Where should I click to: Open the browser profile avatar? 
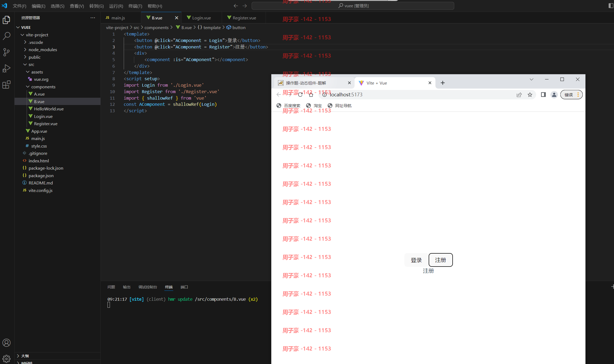(554, 94)
